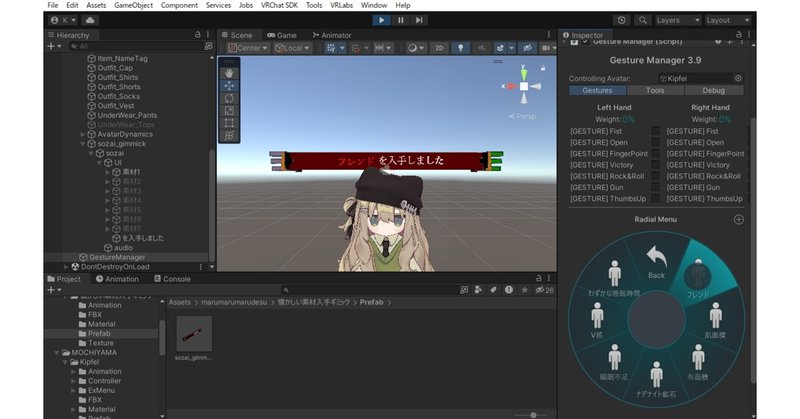Open the global search magnifier icon
Viewport: 800px width, 419px height.
pyautogui.click(x=642, y=20)
